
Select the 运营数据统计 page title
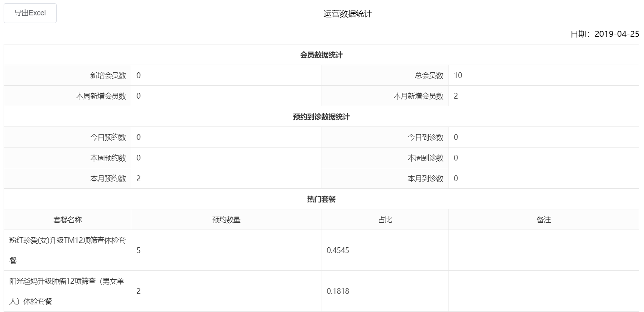click(x=347, y=14)
